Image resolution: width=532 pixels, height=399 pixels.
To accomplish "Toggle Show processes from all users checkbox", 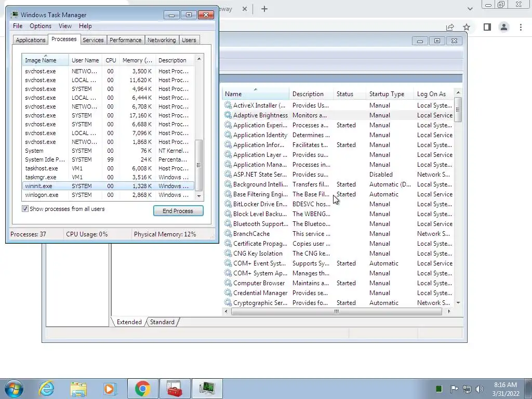I will pyautogui.click(x=25, y=209).
